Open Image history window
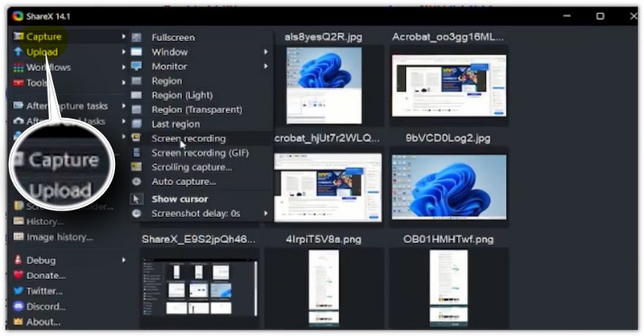Image resolution: width=644 pixels, height=336 pixels. point(60,237)
